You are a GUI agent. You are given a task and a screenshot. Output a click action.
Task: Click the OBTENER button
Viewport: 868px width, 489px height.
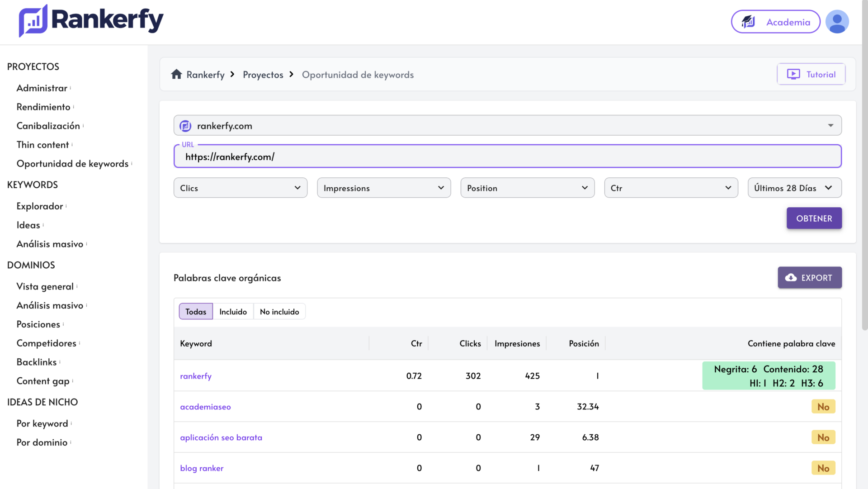pos(814,218)
